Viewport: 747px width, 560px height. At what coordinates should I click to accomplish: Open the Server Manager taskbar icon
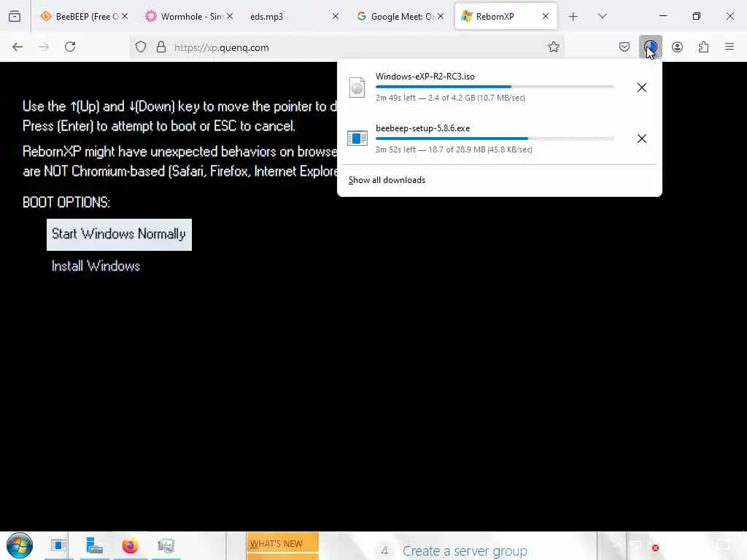pos(94,545)
